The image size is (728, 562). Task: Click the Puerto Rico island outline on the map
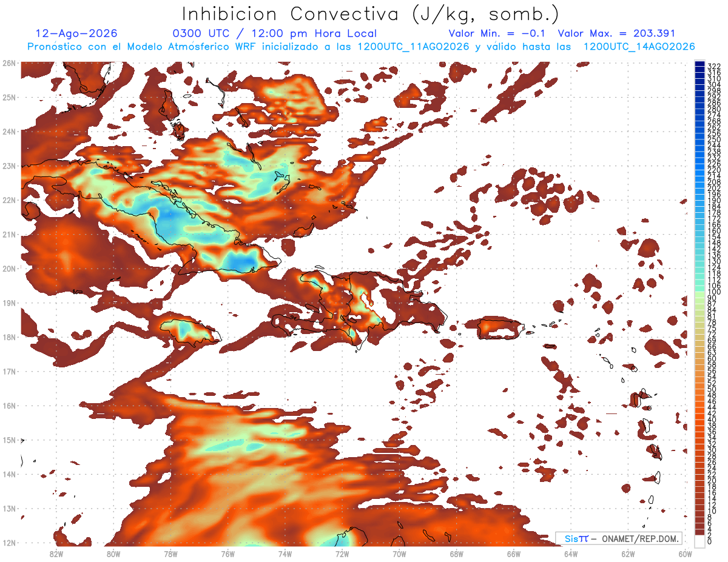coord(500,329)
